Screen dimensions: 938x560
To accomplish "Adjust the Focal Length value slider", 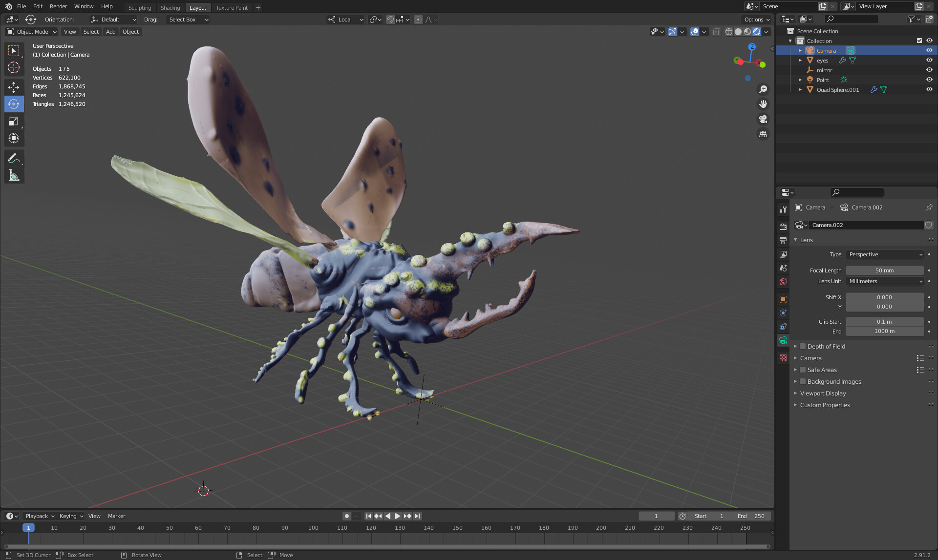I will (x=884, y=270).
